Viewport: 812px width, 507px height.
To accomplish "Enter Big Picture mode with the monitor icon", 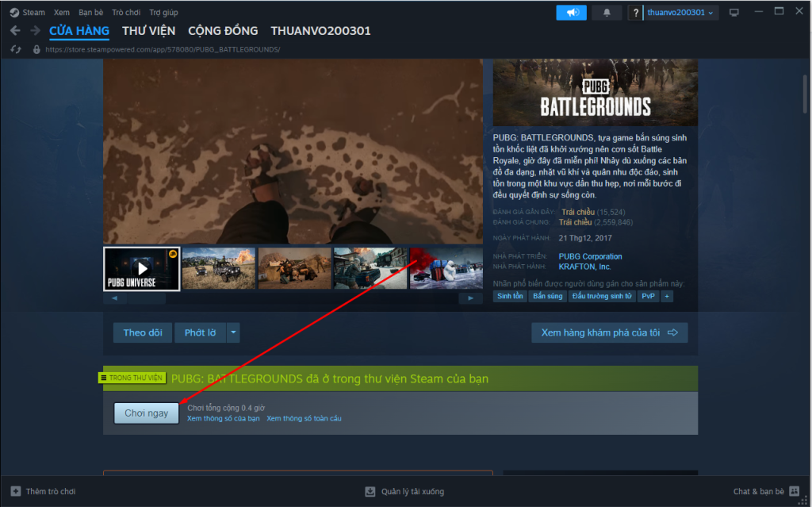I will click(x=734, y=12).
